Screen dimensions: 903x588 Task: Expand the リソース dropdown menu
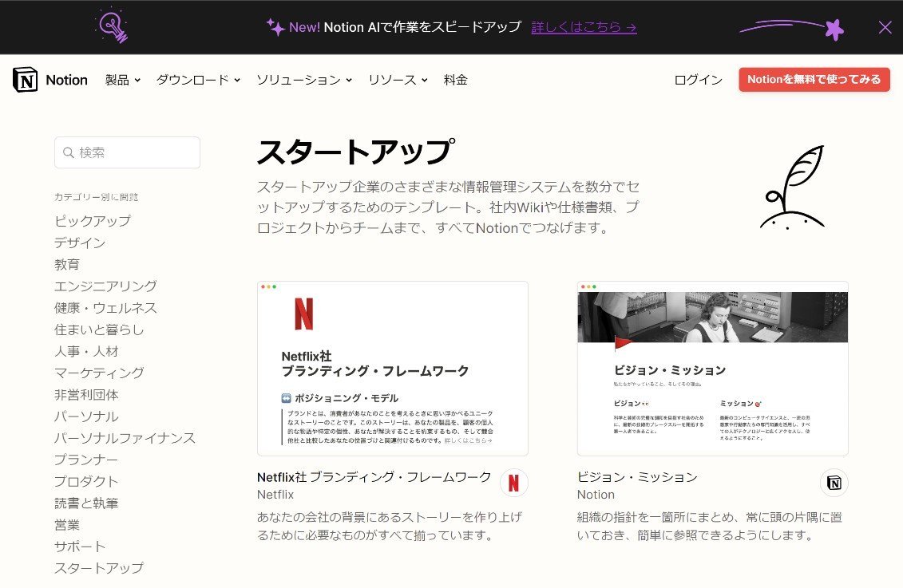[398, 80]
